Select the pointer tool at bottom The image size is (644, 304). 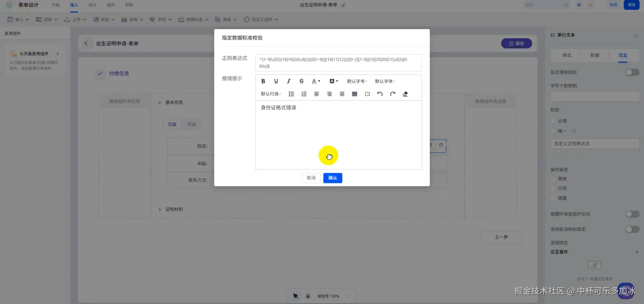[x=295, y=296]
